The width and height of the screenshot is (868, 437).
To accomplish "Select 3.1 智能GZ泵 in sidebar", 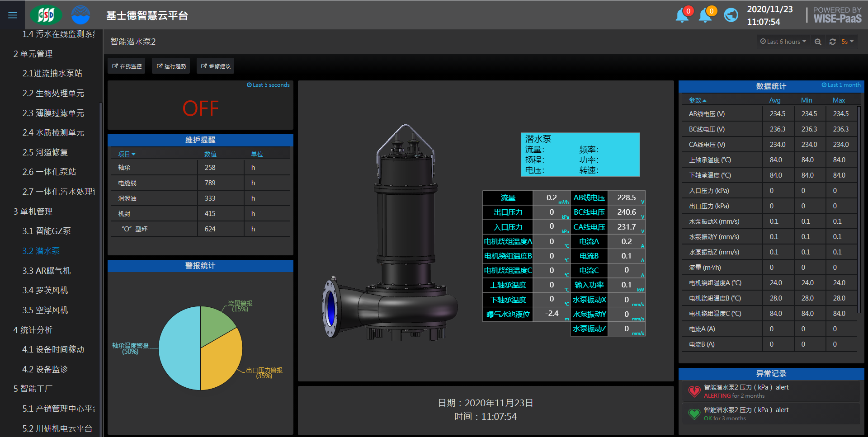I will 47,231.
